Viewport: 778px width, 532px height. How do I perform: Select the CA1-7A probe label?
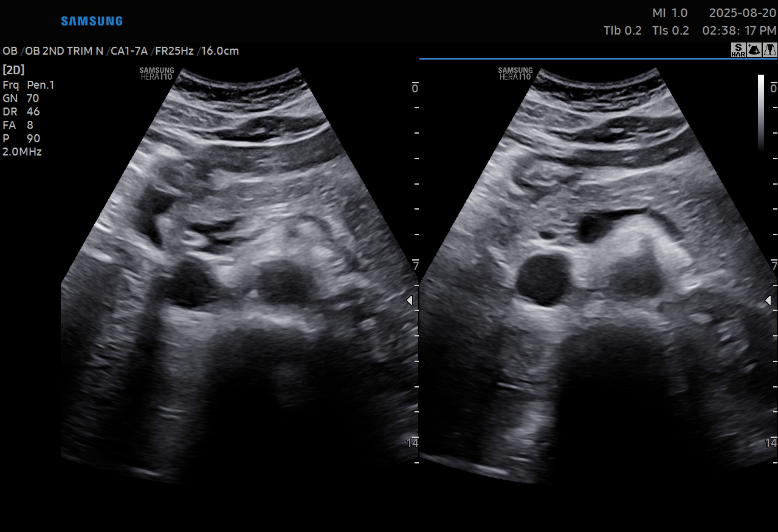128,51
